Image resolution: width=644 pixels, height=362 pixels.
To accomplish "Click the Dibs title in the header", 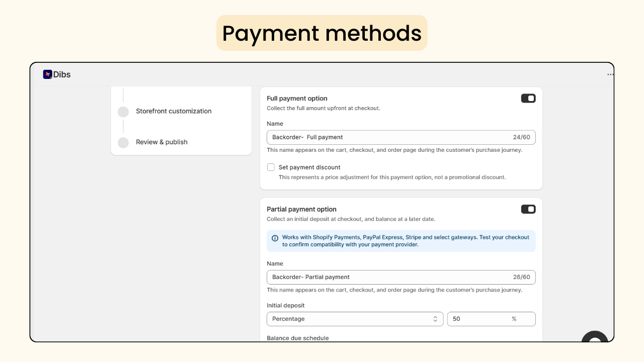I will point(62,74).
